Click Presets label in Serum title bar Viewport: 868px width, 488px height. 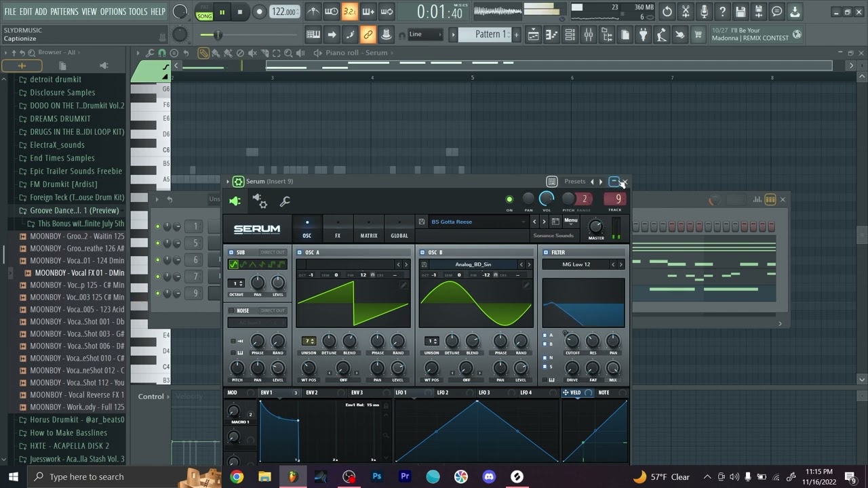click(574, 182)
